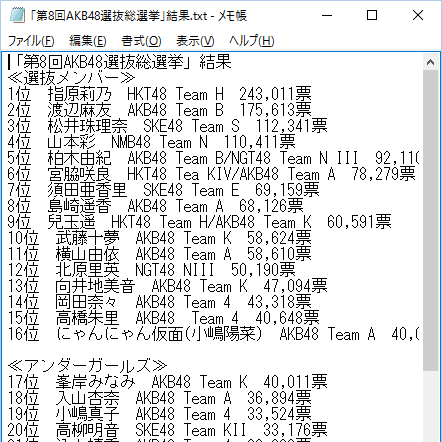Screen dimensions: 442x442
Task: Click the name 峯岸みなみ in the 17位 row
Action: 95,382
